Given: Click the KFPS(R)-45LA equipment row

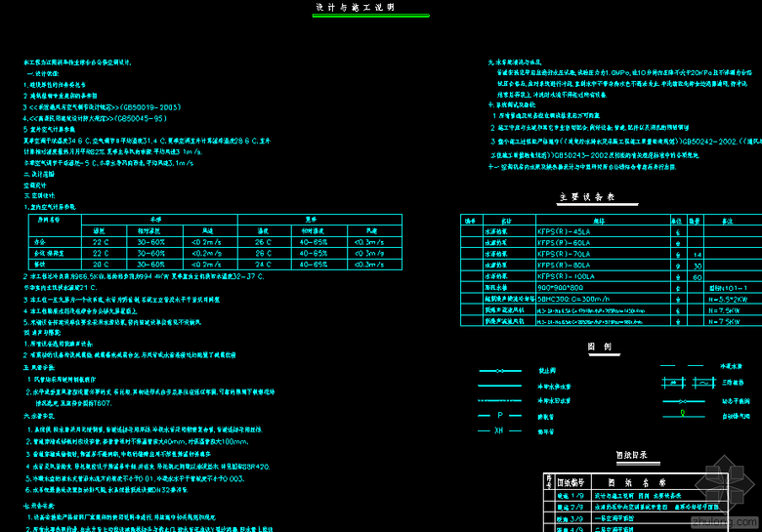Looking at the screenshot, I should pyautogui.click(x=567, y=231).
